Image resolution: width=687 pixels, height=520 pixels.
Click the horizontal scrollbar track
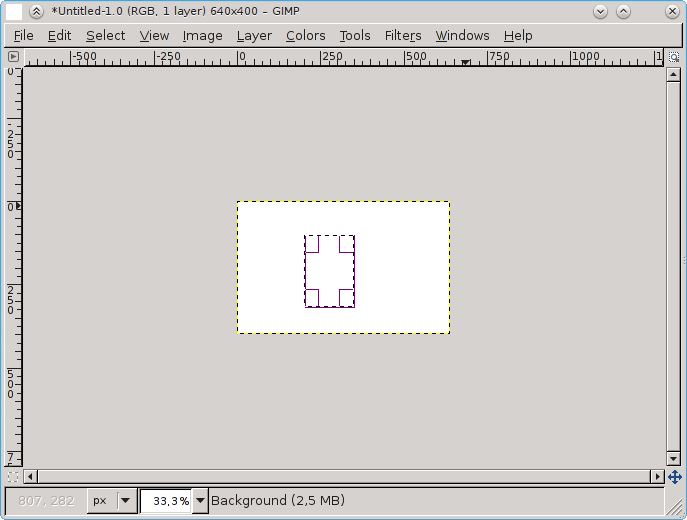[x=340, y=477]
